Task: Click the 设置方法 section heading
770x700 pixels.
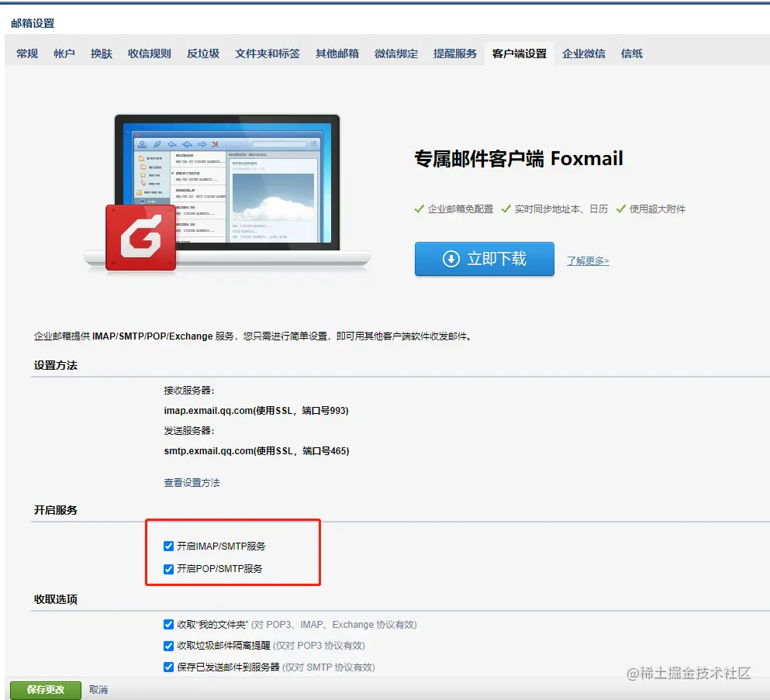Action: click(56, 365)
